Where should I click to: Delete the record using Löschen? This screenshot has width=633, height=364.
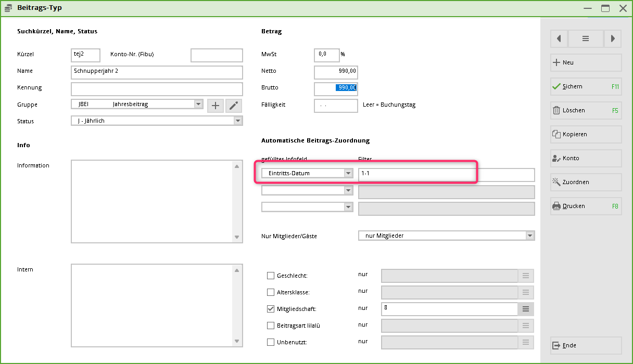(x=586, y=110)
